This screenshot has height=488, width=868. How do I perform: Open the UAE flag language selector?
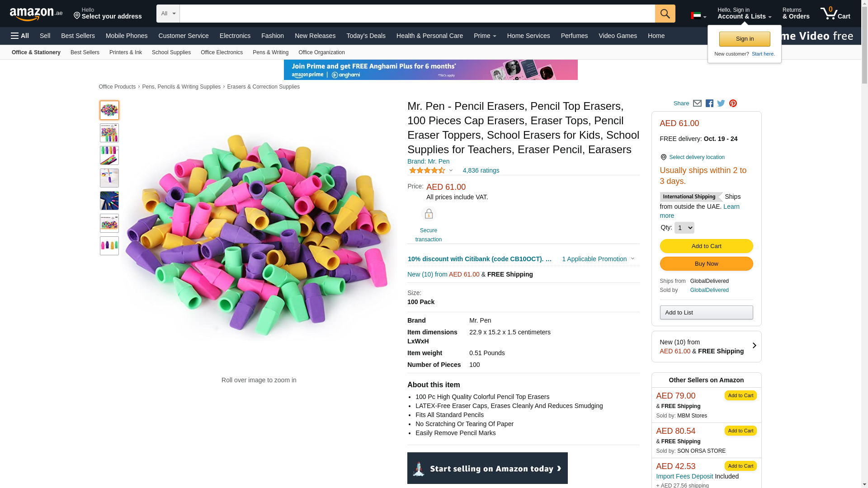point(698,16)
